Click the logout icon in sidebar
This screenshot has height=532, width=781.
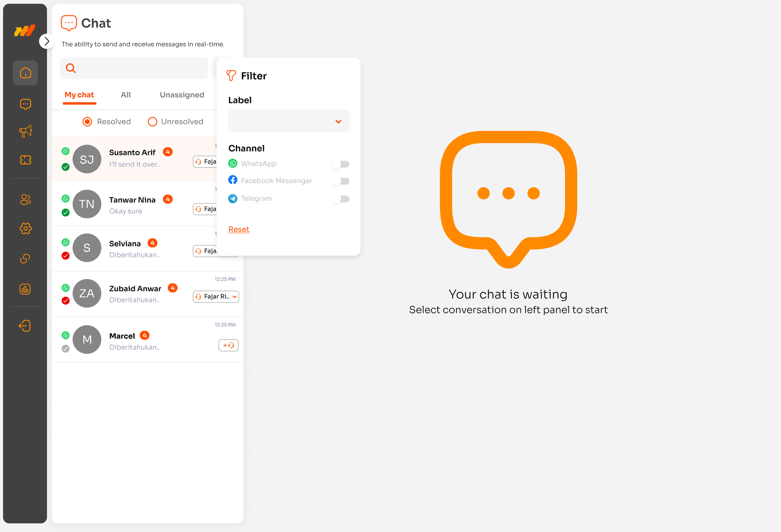point(25,326)
